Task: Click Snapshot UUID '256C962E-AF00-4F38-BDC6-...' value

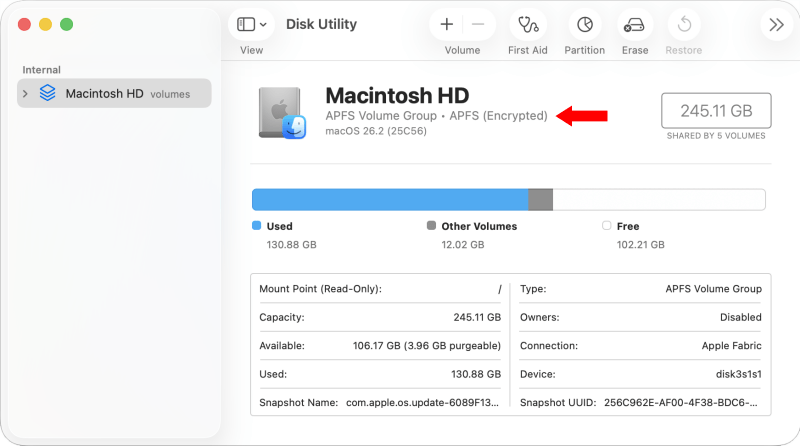Action: coord(681,403)
